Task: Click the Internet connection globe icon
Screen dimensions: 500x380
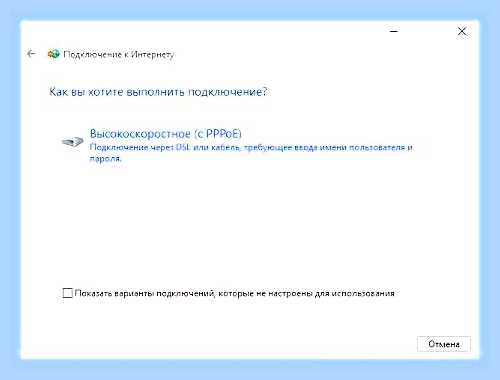Action: (x=53, y=54)
